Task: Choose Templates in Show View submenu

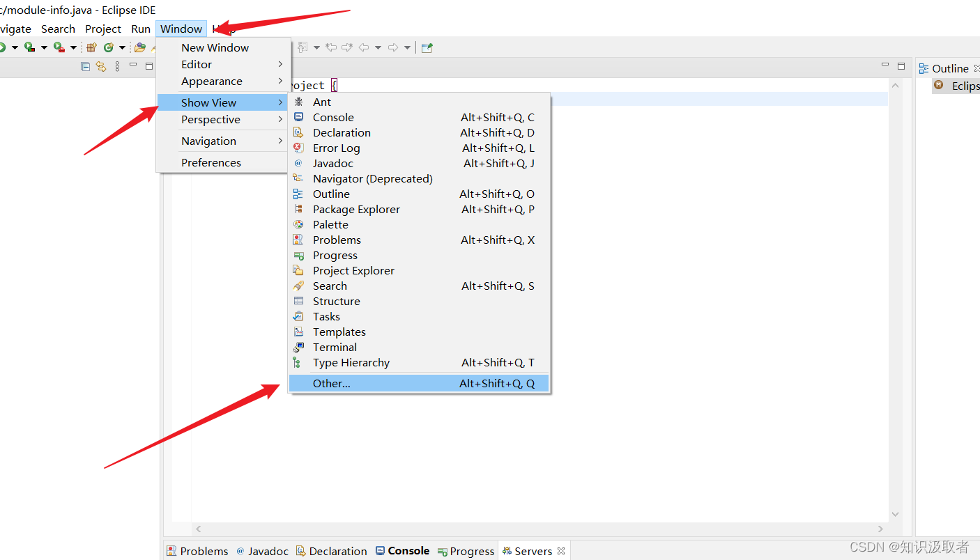Action: 419,332
